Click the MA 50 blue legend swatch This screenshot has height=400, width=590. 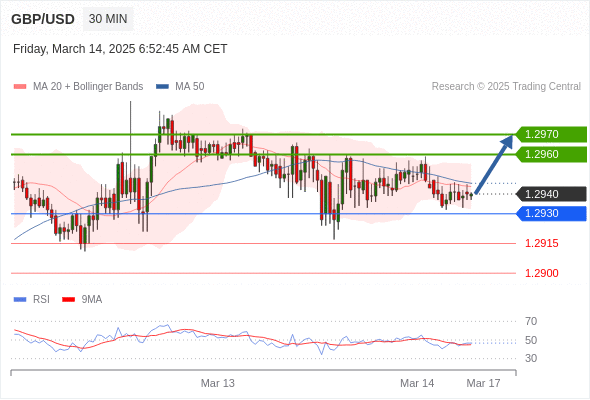(163, 87)
